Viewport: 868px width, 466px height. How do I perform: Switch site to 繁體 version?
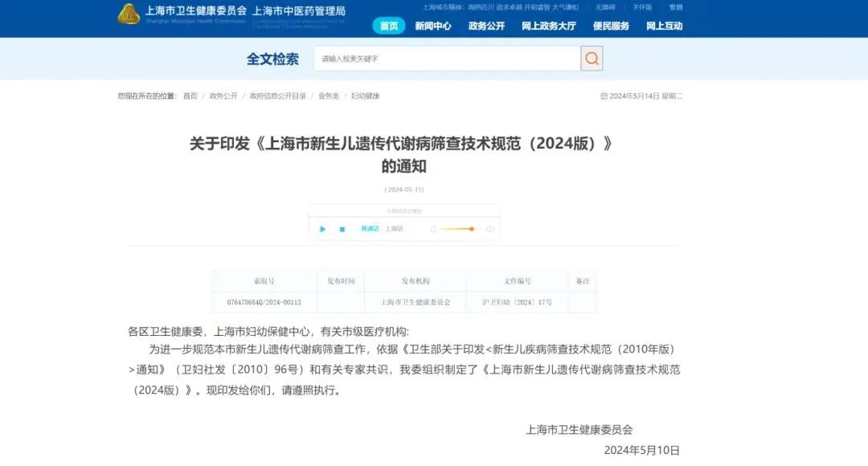click(x=676, y=7)
